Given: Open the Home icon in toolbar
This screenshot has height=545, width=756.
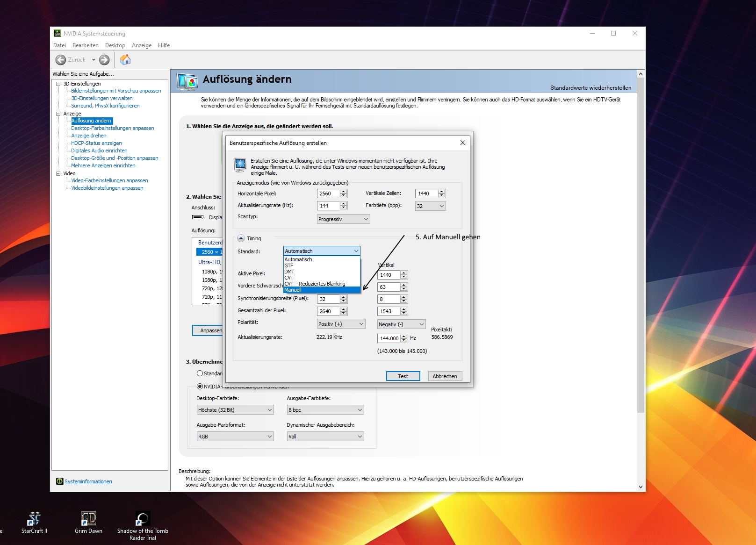Looking at the screenshot, I should [125, 59].
